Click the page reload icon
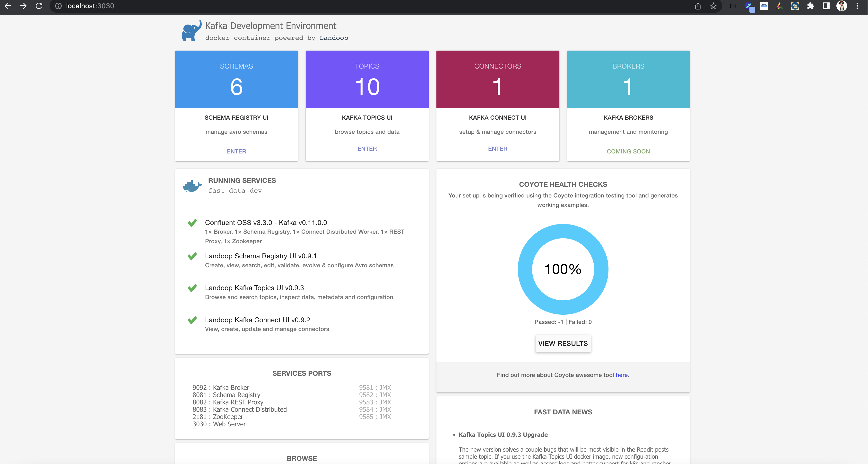This screenshot has width=868, height=464. pyautogui.click(x=38, y=6)
